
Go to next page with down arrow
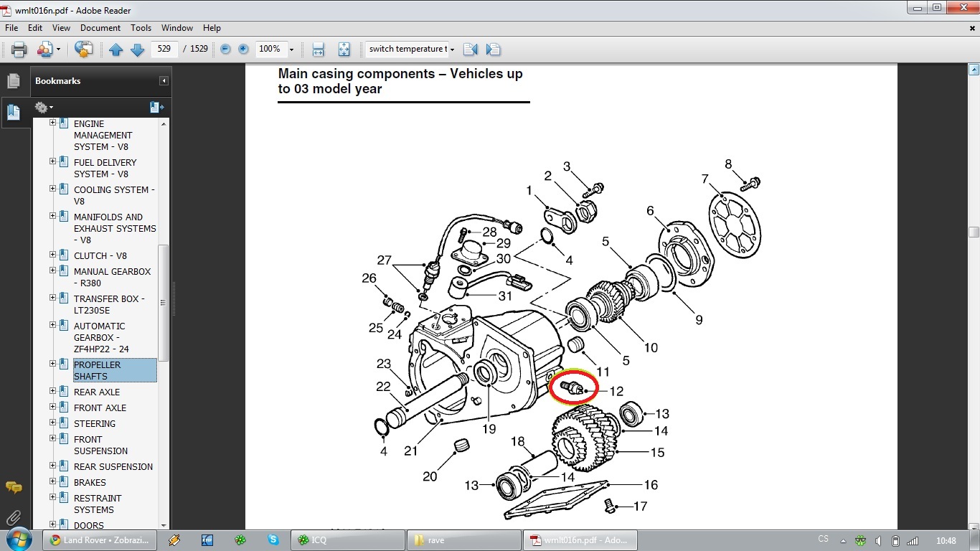(x=137, y=50)
